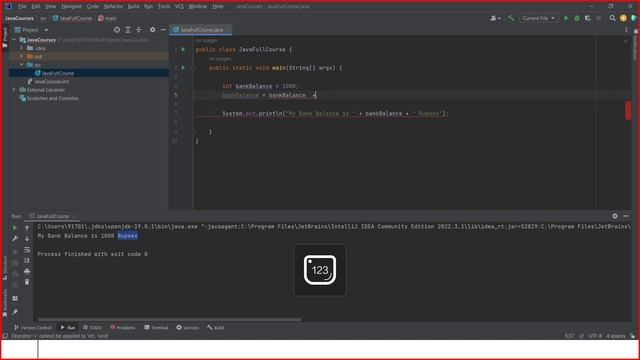Viewport: 640px width, 360px height.
Task: Click the run gutter arrow beside main method
Action: [183, 68]
